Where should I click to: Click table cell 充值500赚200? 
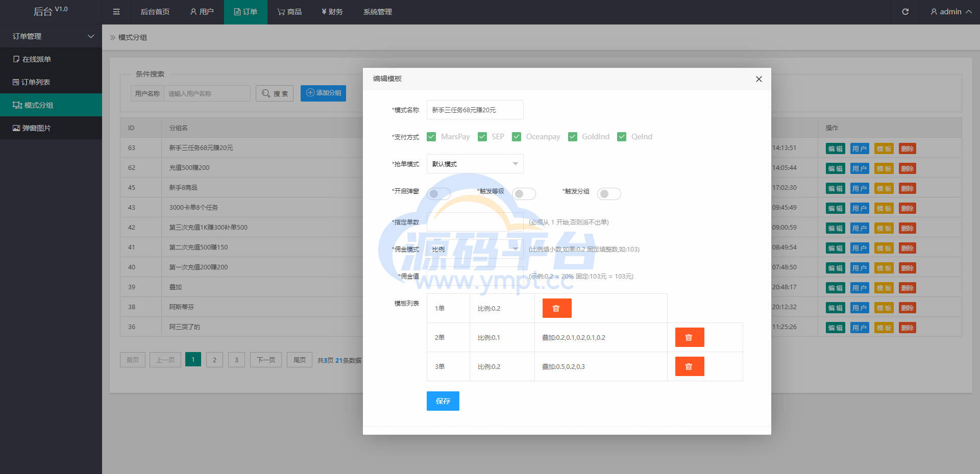pyautogui.click(x=189, y=168)
